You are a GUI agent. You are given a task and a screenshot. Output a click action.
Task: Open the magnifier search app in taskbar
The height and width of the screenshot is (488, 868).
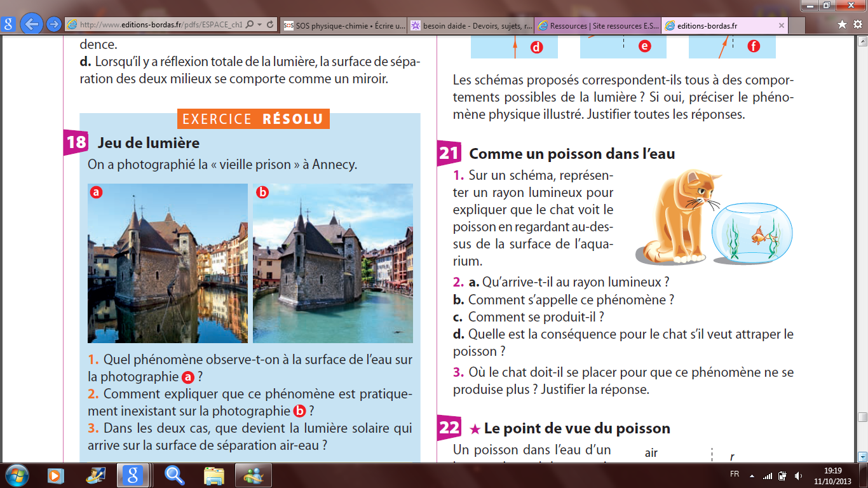[x=174, y=475]
